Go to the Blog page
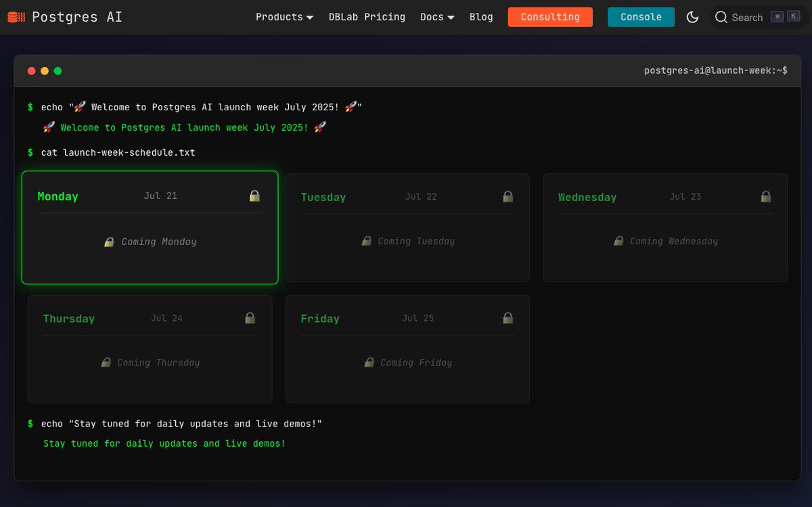 pyautogui.click(x=481, y=17)
